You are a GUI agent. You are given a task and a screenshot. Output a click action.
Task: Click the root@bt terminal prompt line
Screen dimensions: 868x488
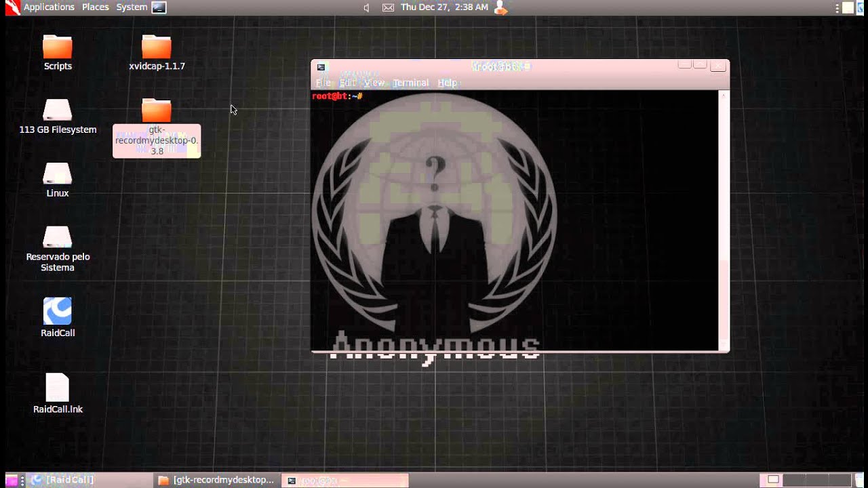point(338,96)
